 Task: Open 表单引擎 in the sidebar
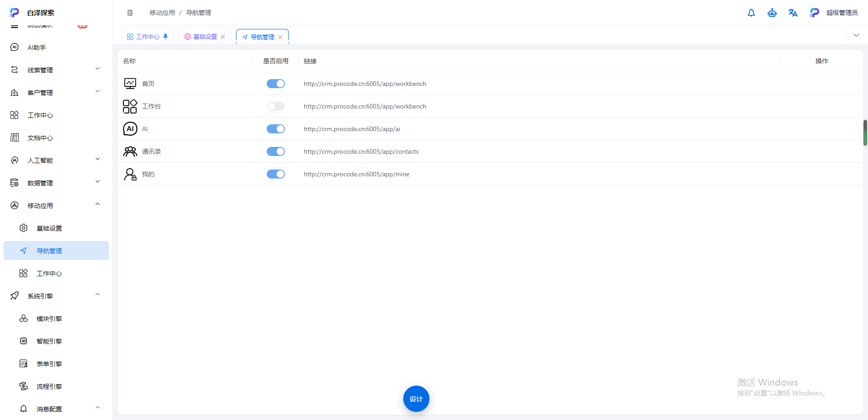click(56, 364)
